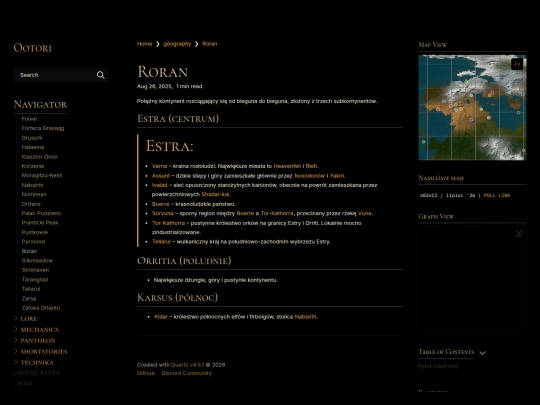540x405 pixels.
Task: Expand the technika folder
Action: [x=37, y=363]
